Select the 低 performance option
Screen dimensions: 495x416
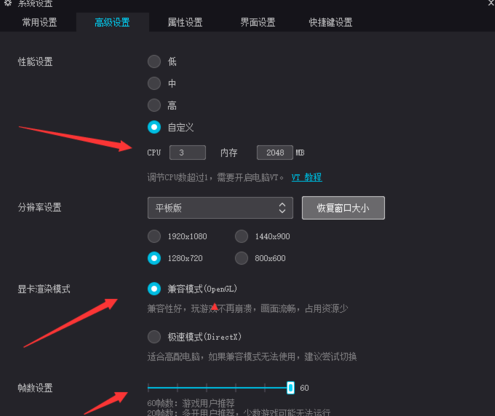154,61
